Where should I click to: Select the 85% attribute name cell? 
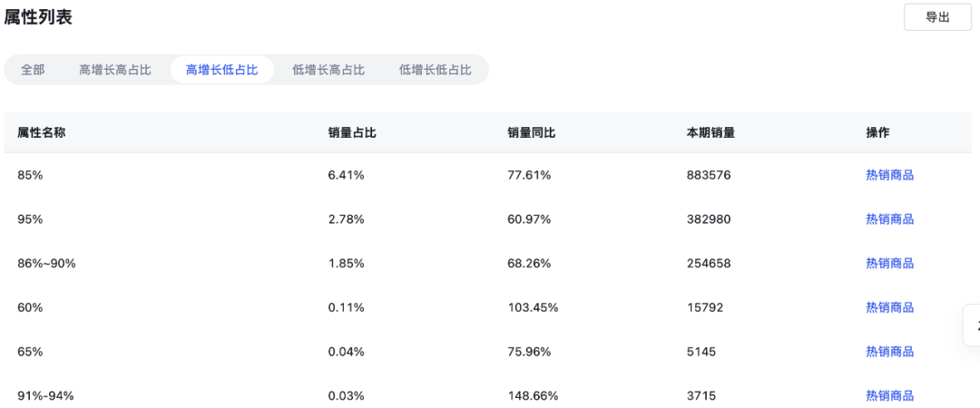point(30,176)
